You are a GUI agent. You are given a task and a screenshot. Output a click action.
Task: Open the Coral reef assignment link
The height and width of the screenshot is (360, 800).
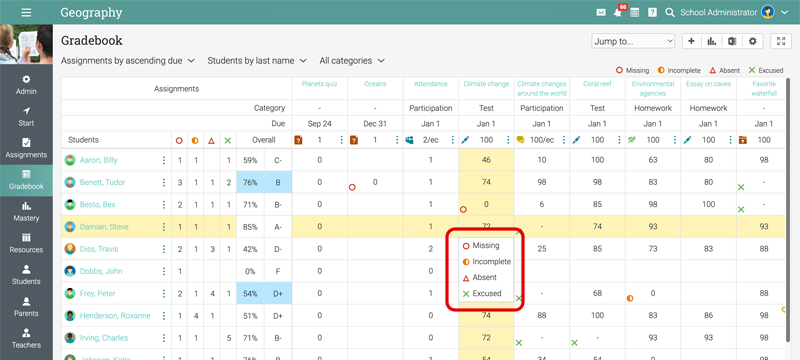pyautogui.click(x=597, y=84)
